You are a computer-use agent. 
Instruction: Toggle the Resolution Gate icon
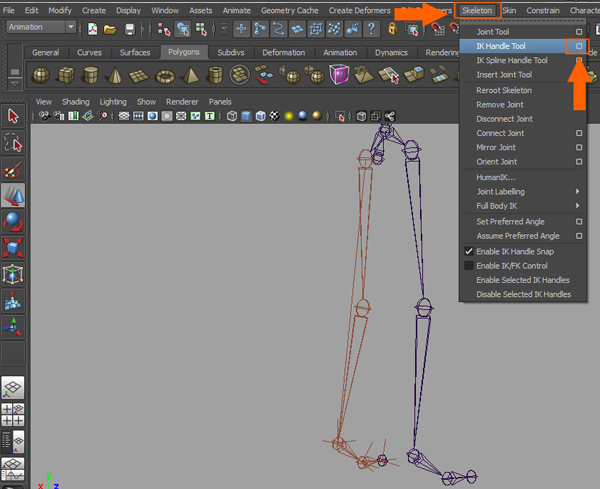click(152, 116)
